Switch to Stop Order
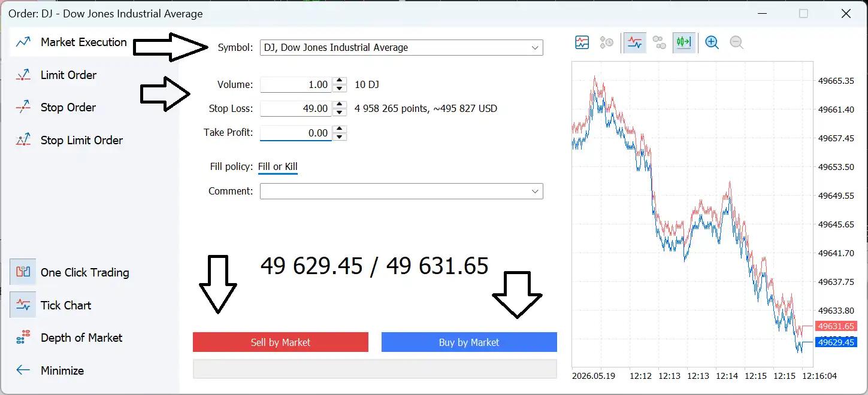868x395 pixels. point(68,107)
